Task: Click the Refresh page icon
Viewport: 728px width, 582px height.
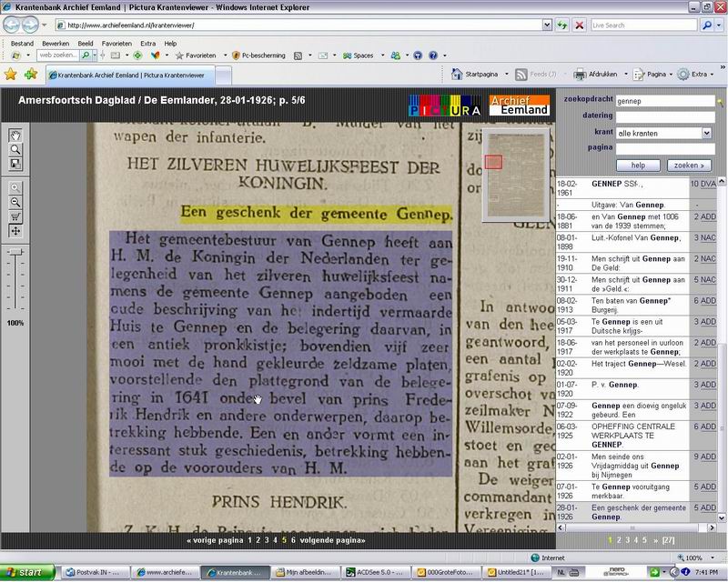Action: [x=562, y=25]
